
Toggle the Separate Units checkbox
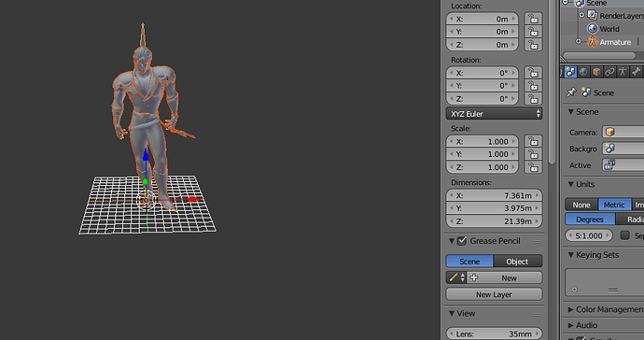[x=624, y=235]
